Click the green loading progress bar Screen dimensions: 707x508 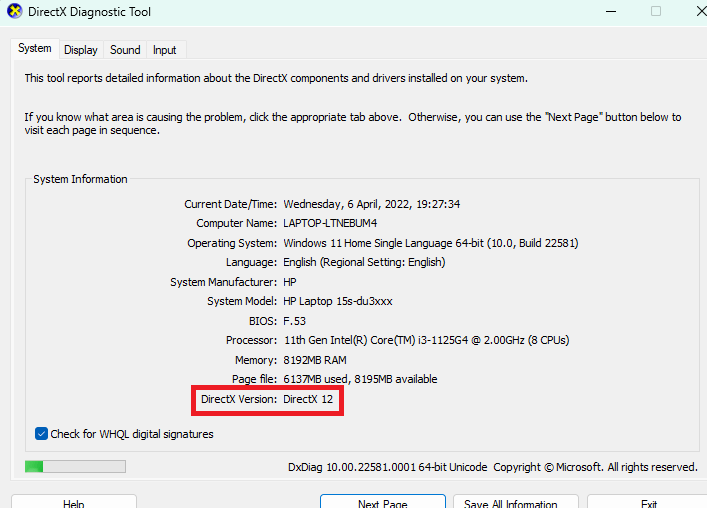coord(75,466)
